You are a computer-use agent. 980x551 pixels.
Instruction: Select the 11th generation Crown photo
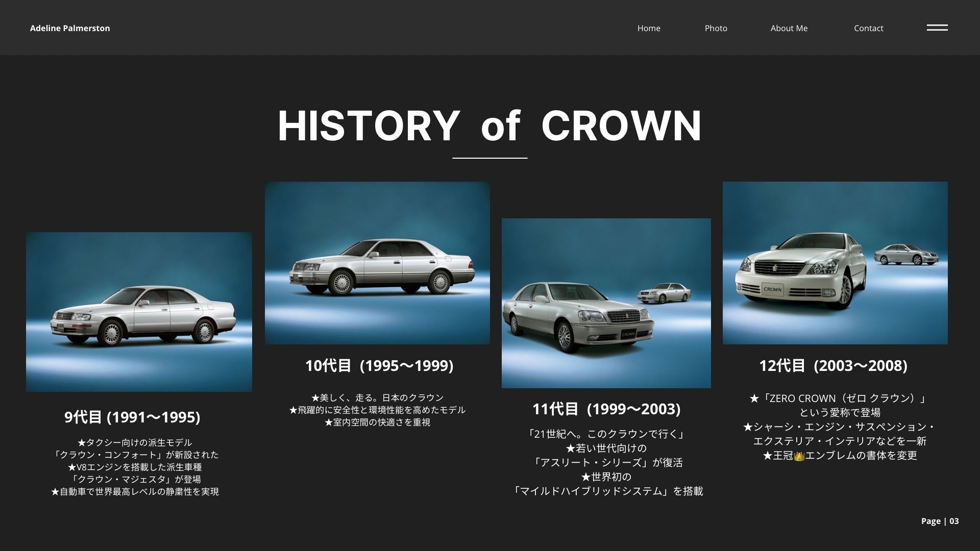[606, 303]
